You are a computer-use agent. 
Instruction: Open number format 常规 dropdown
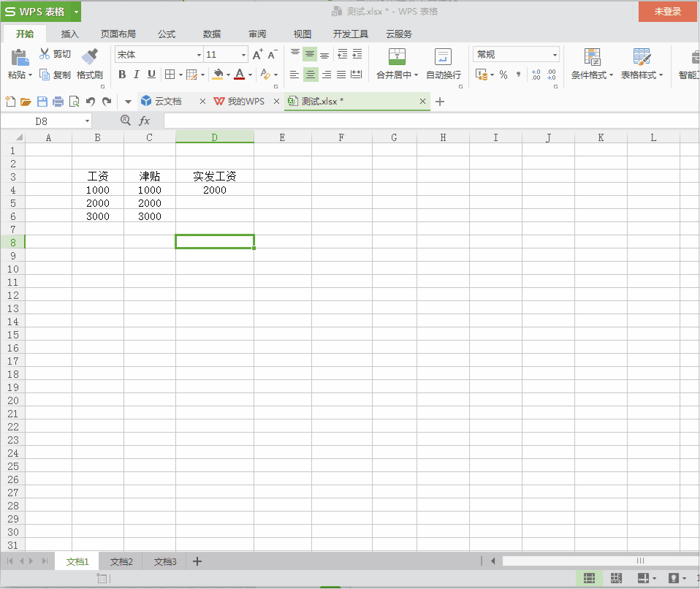coord(555,55)
